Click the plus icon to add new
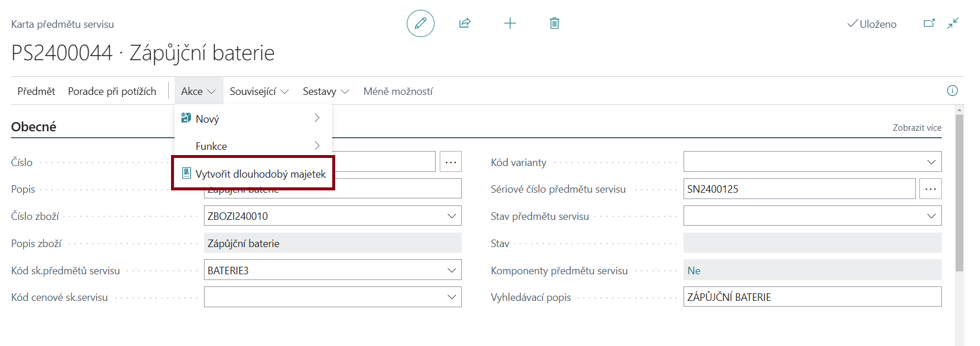 (510, 23)
